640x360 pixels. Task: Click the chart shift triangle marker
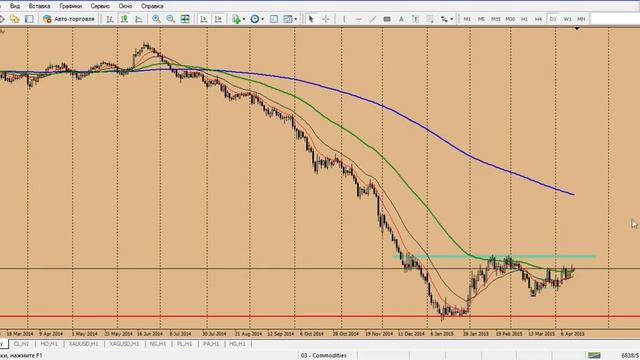click(577, 29)
